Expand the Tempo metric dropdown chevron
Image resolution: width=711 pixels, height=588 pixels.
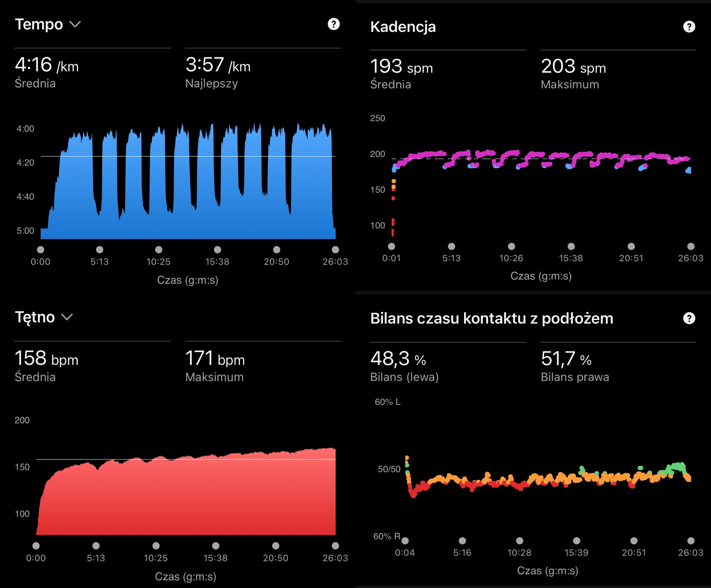point(75,24)
